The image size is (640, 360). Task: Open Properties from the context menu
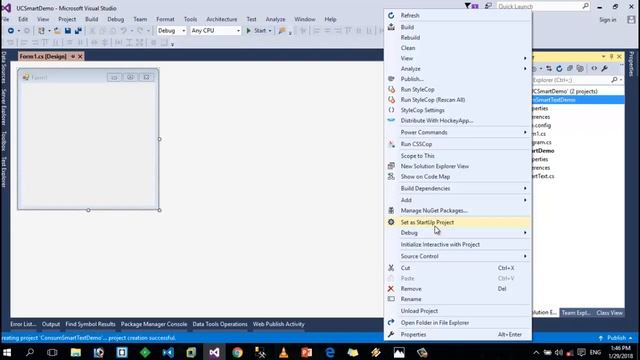(x=458, y=335)
